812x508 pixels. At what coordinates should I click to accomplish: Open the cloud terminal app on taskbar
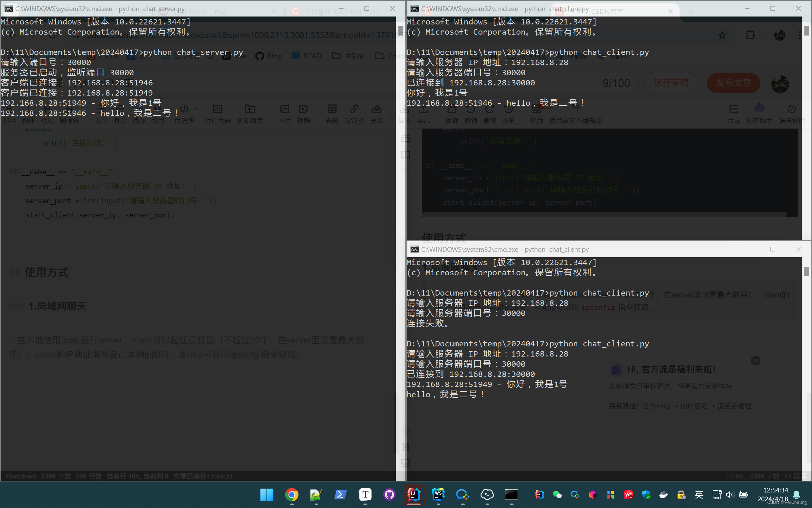click(487, 495)
